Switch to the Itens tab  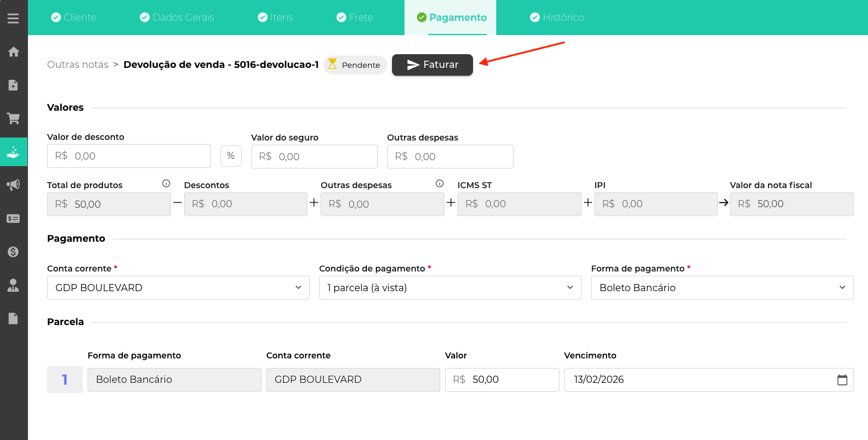point(275,17)
